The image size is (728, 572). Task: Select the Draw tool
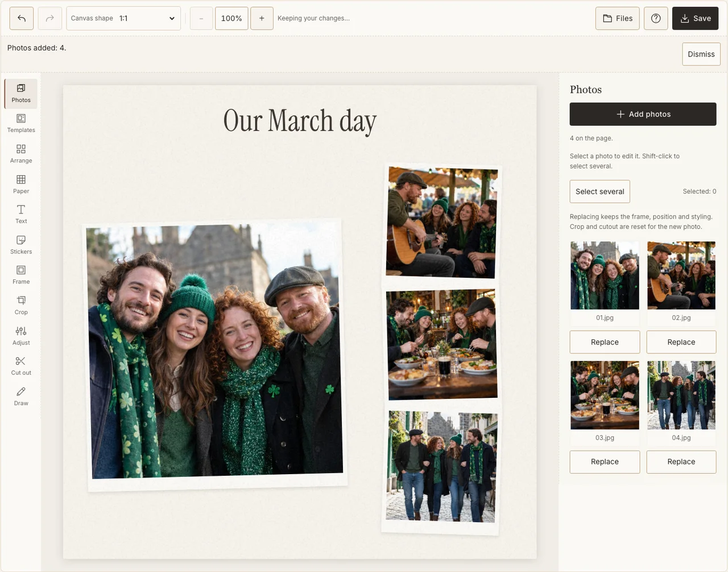point(21,397)
